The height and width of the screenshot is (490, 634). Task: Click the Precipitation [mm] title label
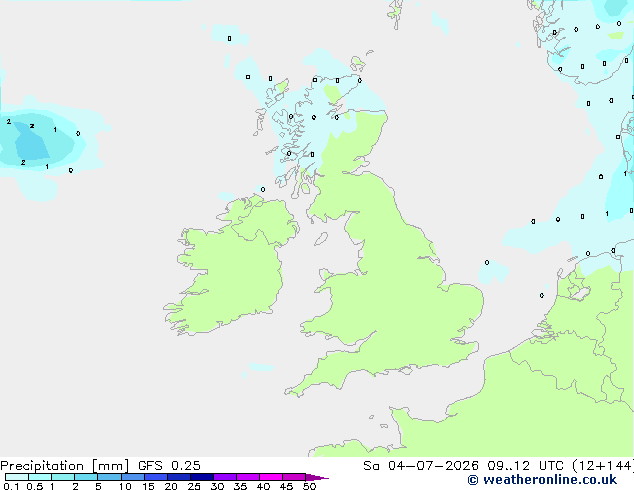pyautogui.click(x=65, y=466)
